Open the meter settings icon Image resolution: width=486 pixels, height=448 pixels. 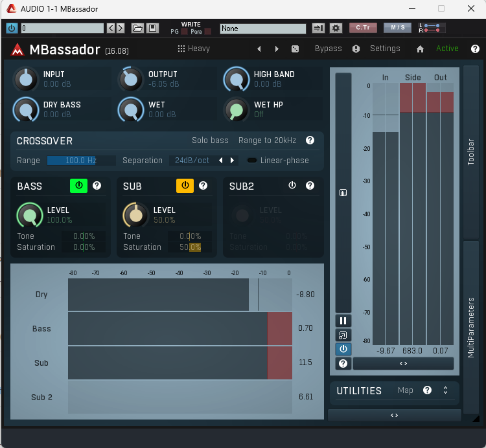tap(343, 193)
